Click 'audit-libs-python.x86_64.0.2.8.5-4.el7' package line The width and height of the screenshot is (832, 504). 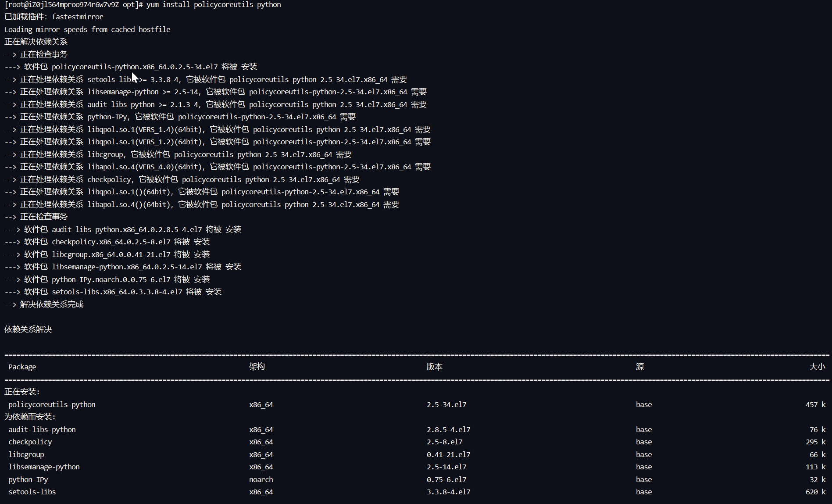pyautogui.click(x=127, y=229)
